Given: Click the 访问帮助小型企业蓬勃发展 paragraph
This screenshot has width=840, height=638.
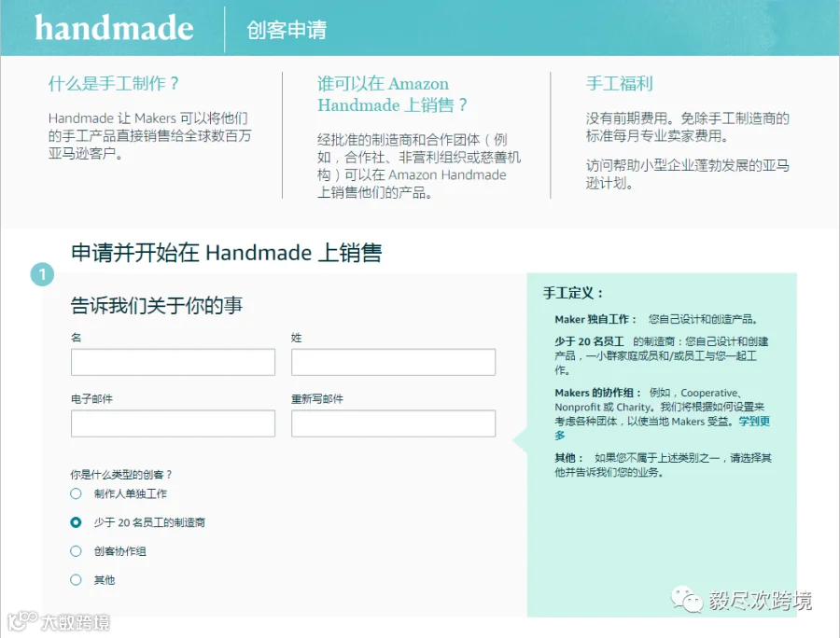Looking at the screenshot, I should (x=687, y=173).
